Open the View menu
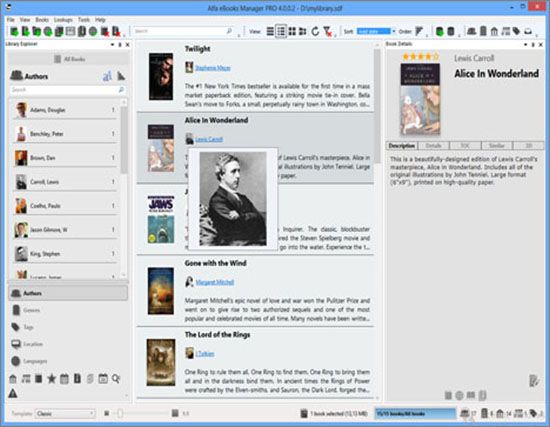The width and height of the screenshot is (550, 427). (25, 20)
